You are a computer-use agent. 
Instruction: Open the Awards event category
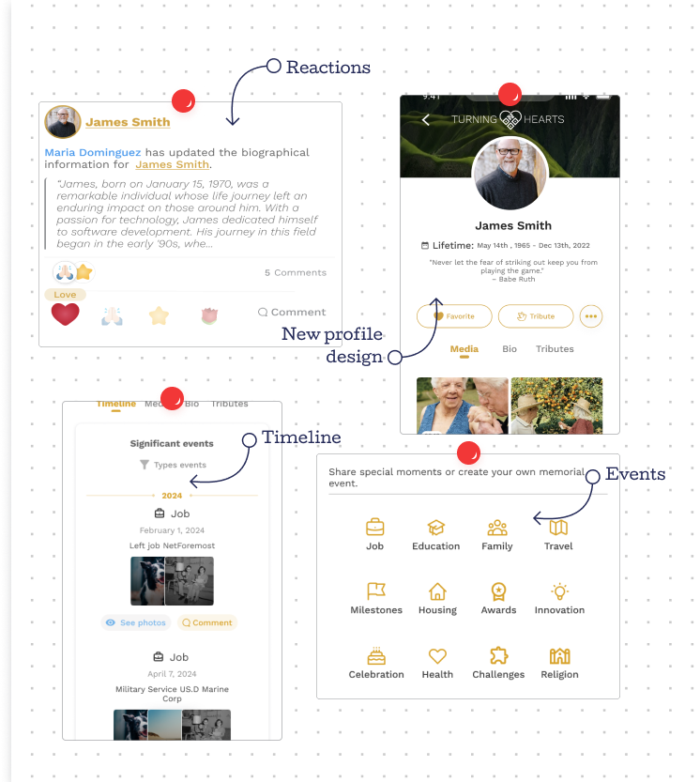point(498,591)
